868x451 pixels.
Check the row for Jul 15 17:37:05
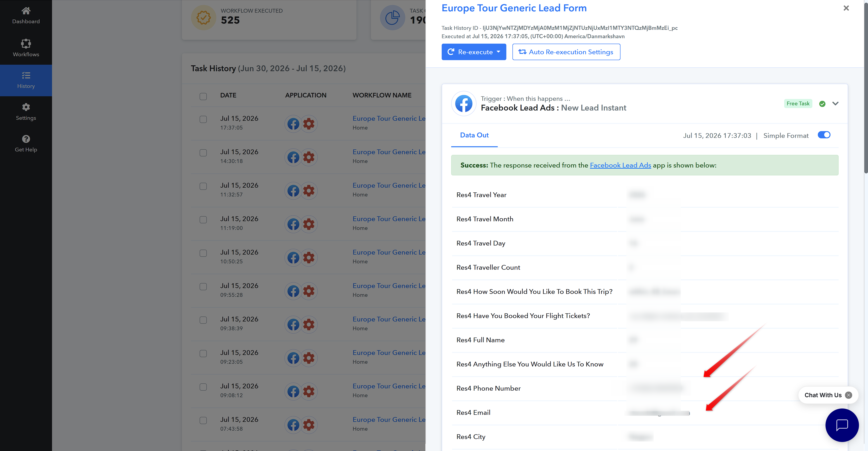203,119
